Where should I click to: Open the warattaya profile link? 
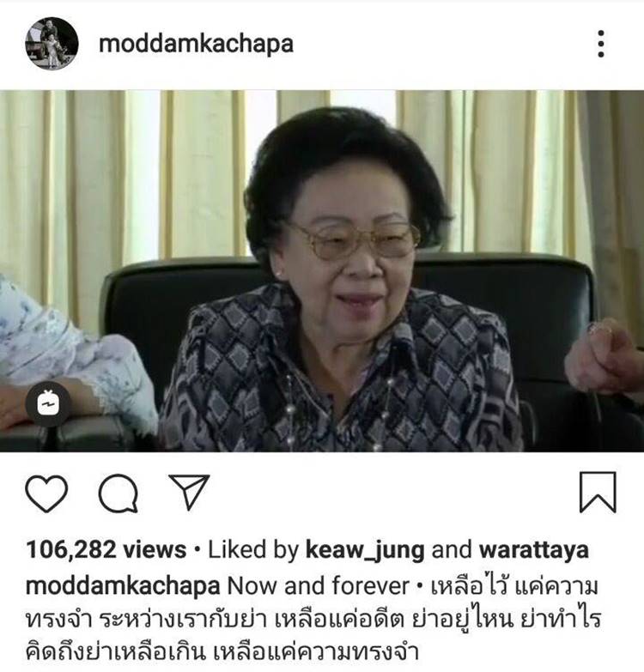(534, 550)
